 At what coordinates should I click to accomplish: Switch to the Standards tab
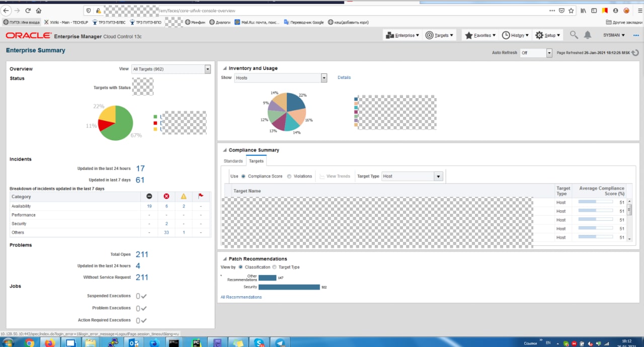[233, 161]
